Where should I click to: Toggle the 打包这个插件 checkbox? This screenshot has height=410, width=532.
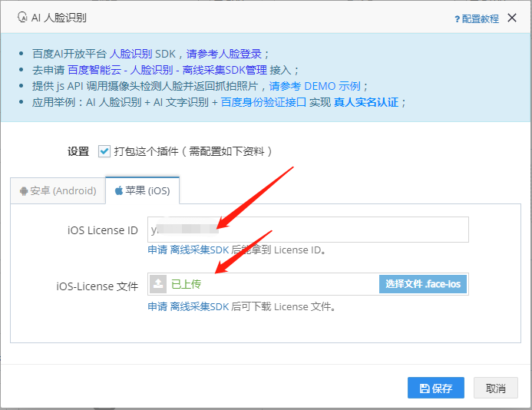[104, 151]
